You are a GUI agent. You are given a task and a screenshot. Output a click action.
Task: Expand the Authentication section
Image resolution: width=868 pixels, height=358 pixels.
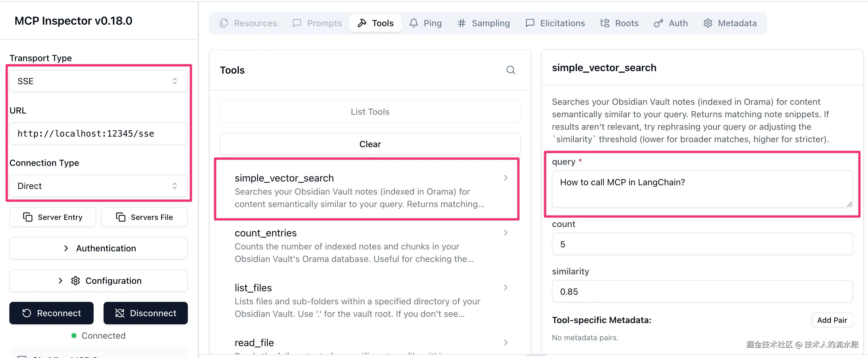pyautogui.click(x=98, y=248)
